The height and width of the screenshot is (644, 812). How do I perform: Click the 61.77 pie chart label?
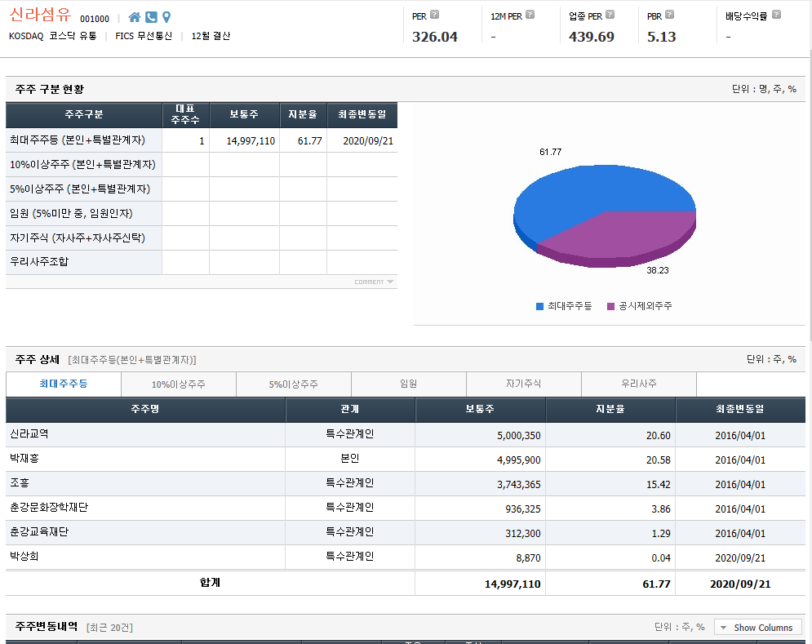tap(551, 152)
